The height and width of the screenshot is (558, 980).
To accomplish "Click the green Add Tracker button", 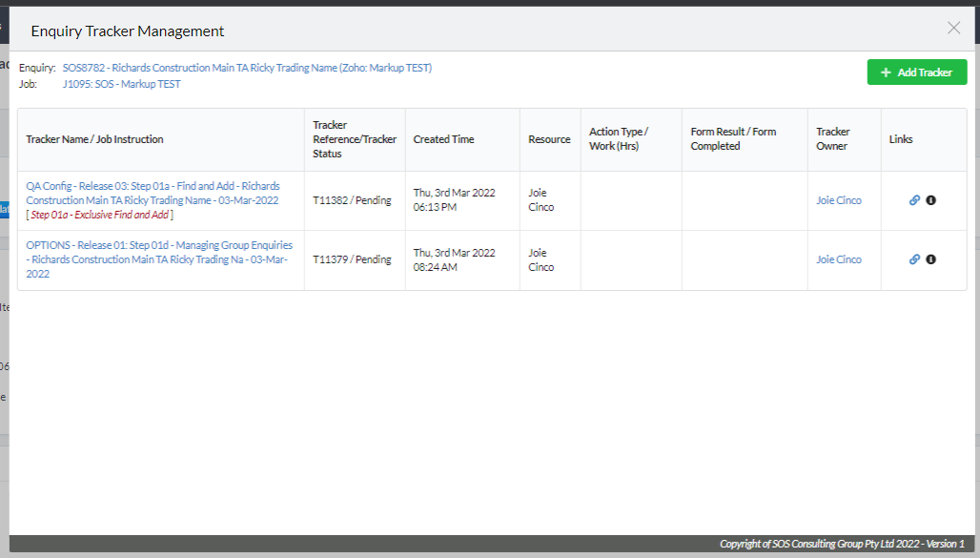I will 917,72.
